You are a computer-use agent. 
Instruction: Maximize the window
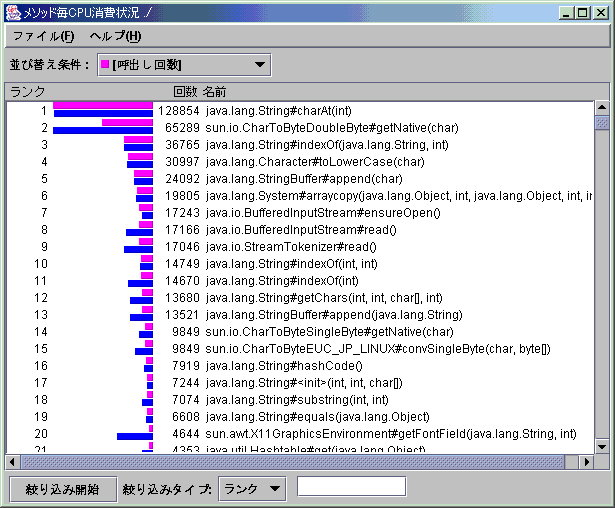click(583, 13)
